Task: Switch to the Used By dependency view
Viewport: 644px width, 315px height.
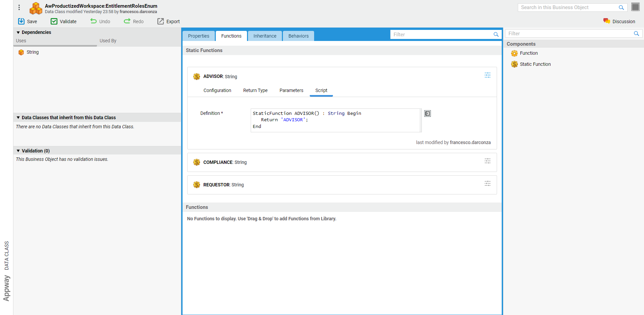Action: pos(108,41)
